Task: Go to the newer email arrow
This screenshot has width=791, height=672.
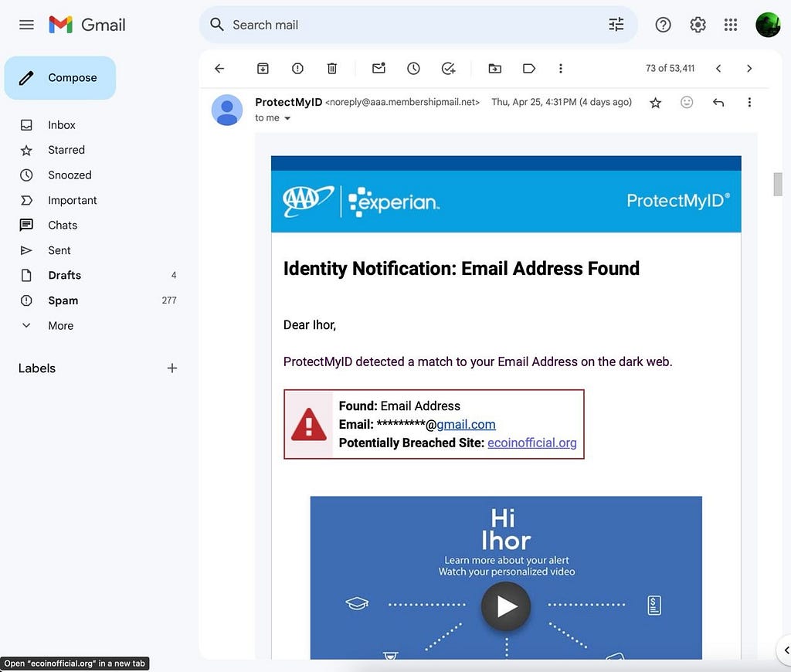Action: 718,69
